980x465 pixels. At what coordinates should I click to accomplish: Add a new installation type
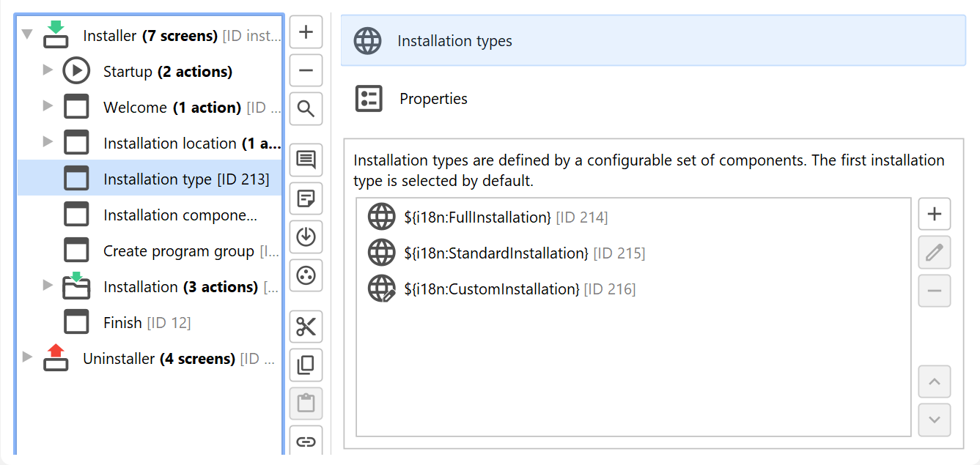[x=934, y=215]
